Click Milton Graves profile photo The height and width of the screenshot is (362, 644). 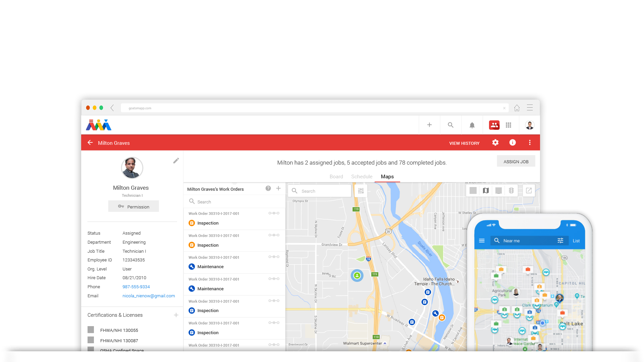132,168
